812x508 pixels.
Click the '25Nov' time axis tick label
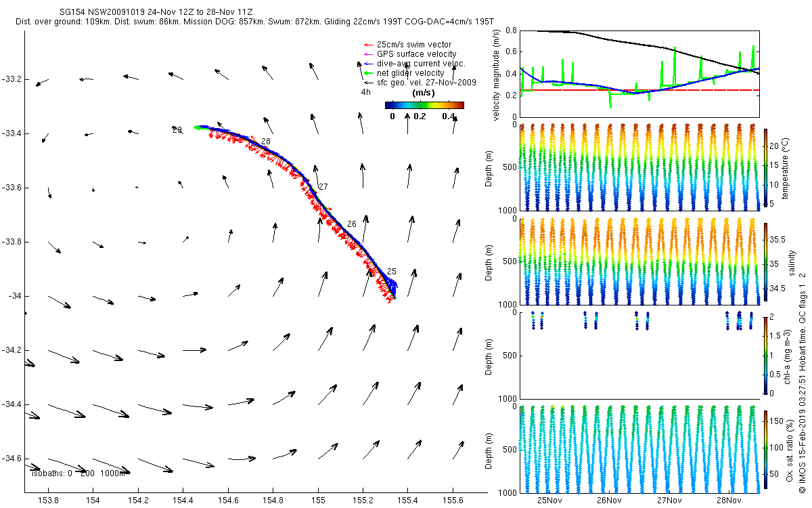pos(549,501)
